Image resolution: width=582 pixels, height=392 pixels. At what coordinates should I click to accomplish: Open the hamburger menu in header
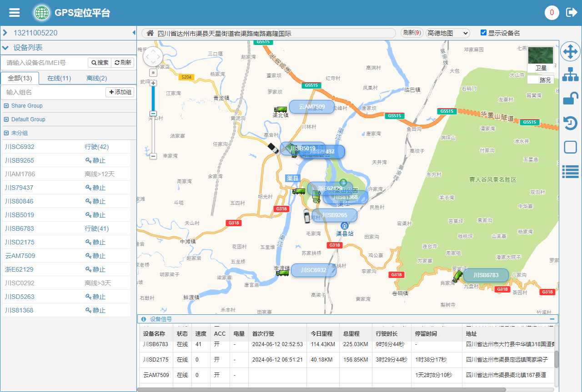[x=15, y=13]
